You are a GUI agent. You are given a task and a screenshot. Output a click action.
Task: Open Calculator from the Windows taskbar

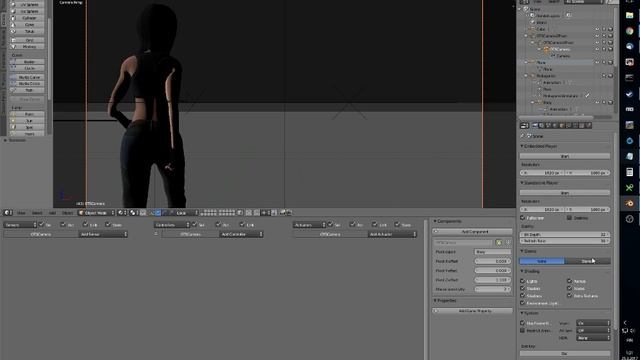[629, 172]
